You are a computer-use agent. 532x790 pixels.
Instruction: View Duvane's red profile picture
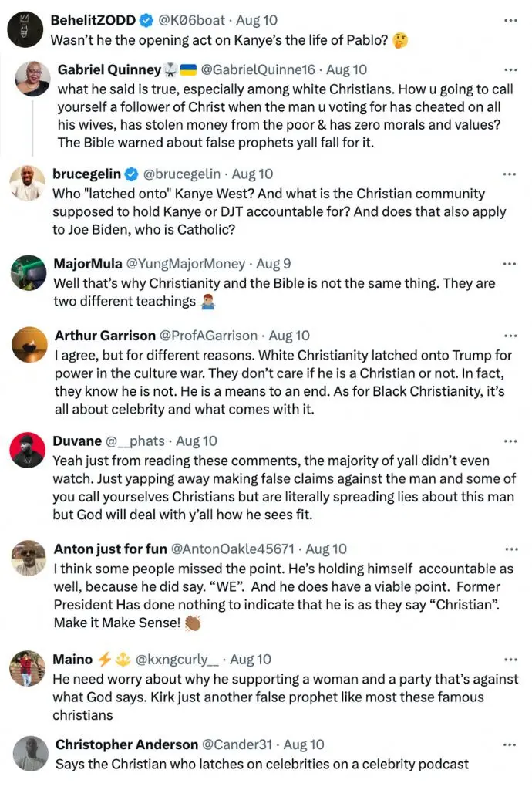tap(28, 450)
